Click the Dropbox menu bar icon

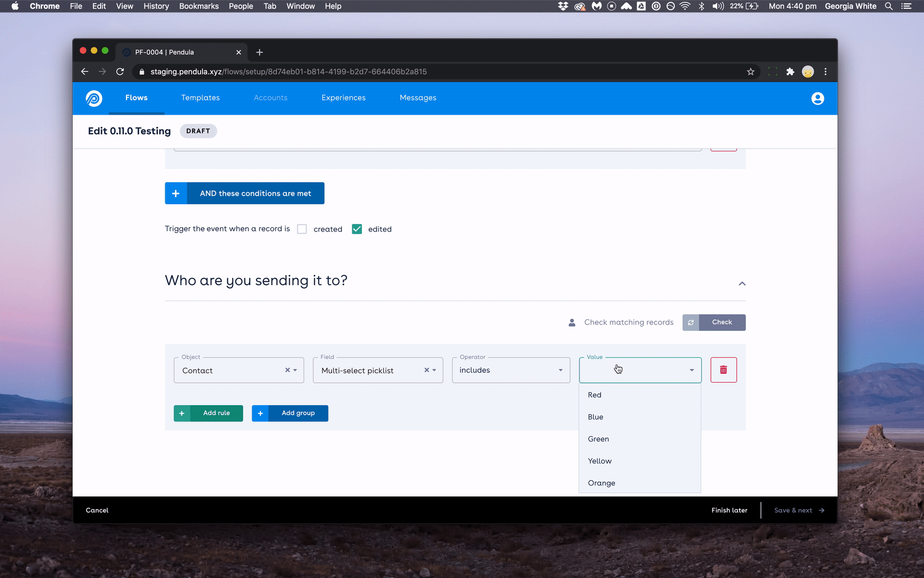point(563,6)
